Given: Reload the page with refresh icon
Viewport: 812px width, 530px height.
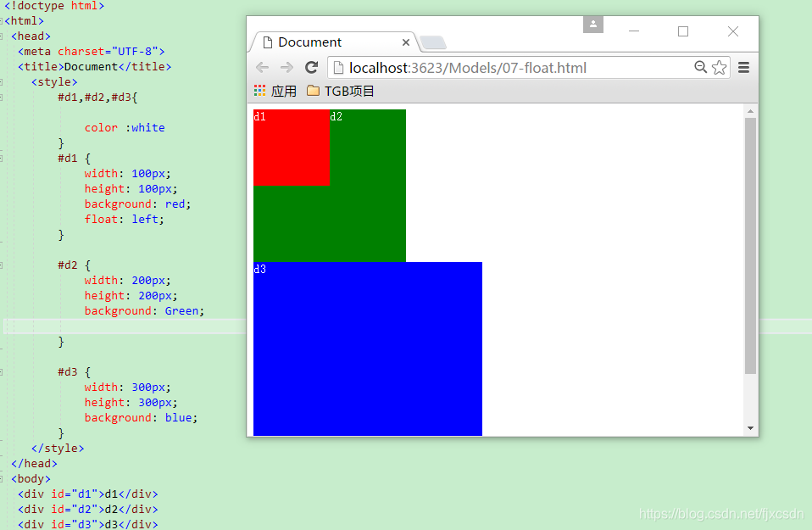Looking at the screenshot, I should pos(311,67).
